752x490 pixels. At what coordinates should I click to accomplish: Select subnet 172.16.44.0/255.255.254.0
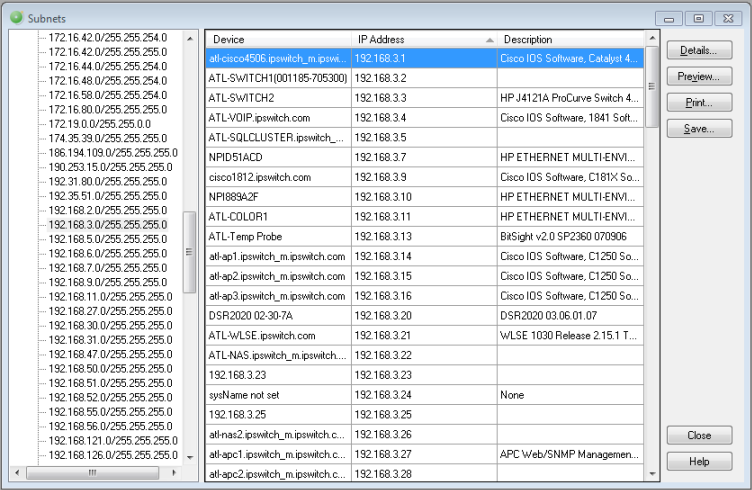point(107,66)
